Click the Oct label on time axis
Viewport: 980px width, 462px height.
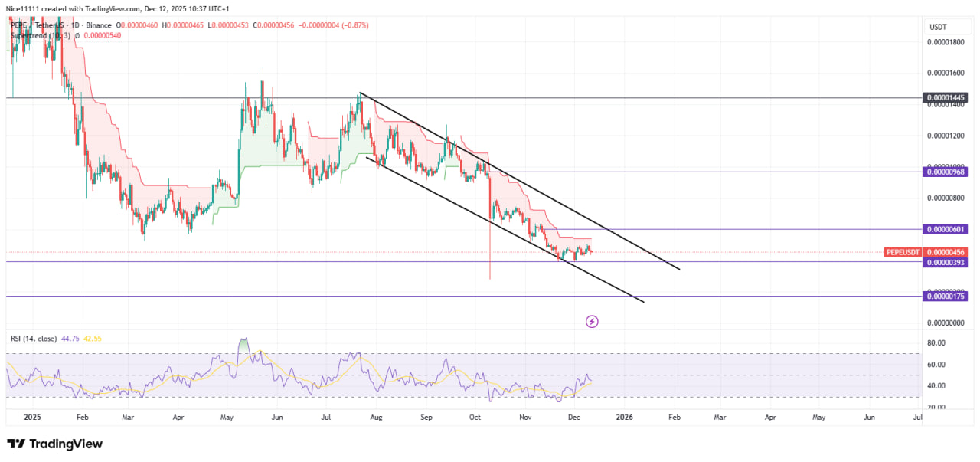(x=475, y=418)
